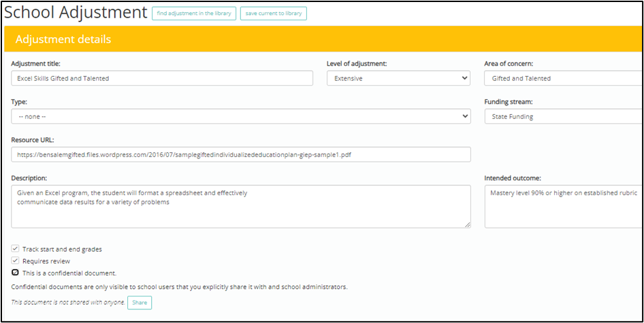Toggle Track start and end grades checkbox
The image size is (644, 323).
(x=15, y=249)
